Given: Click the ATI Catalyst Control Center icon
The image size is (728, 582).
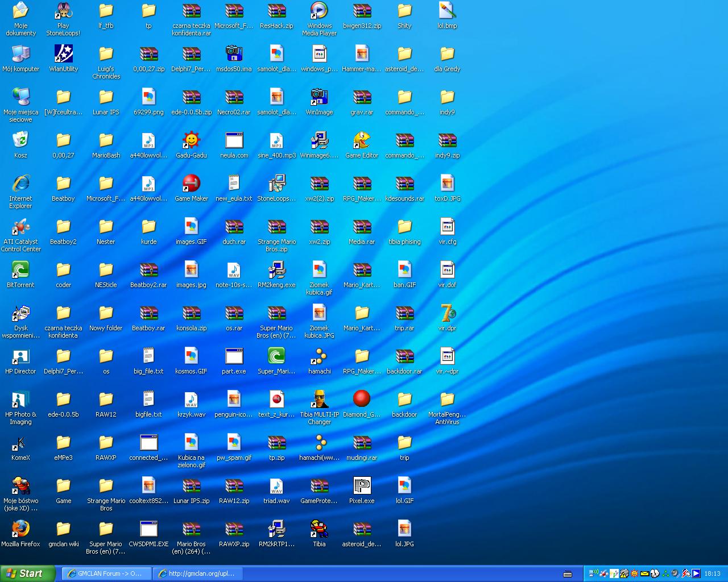Looking at the screenshot, I should 20,227.
